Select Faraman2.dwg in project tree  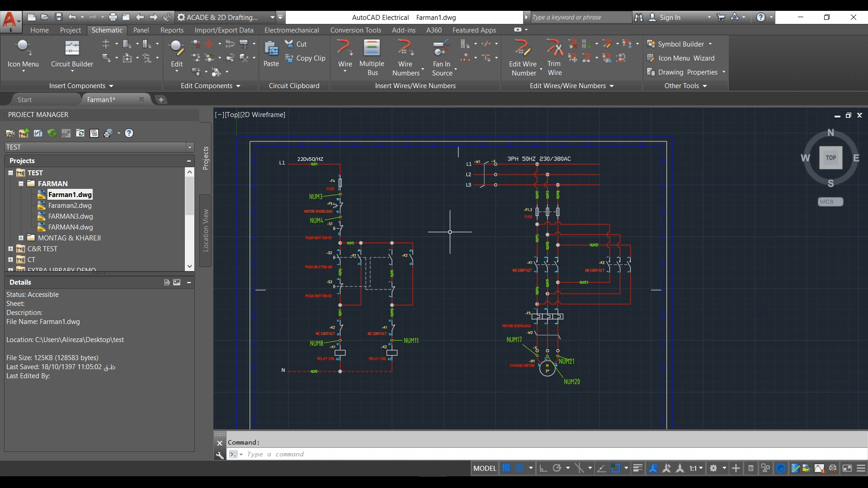(x=70, y=206)
